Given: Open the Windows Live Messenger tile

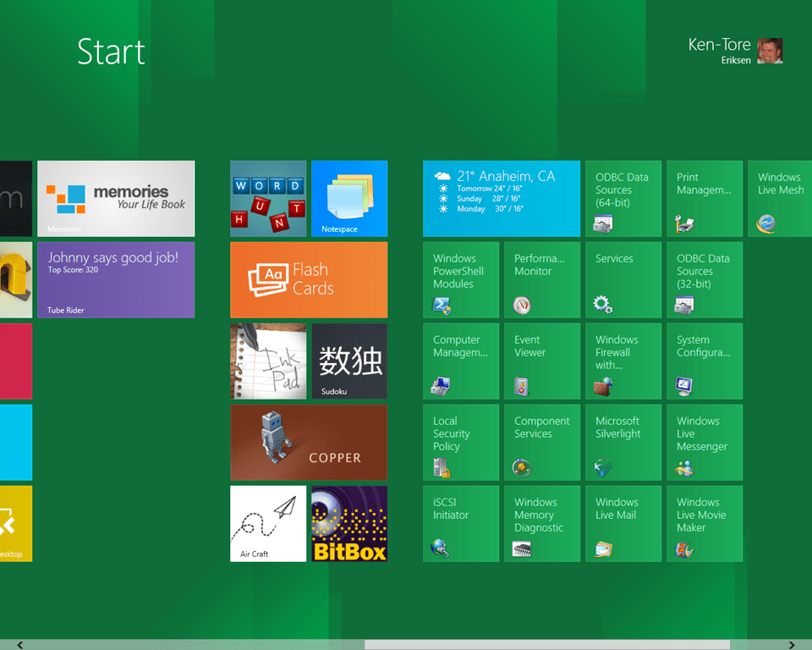Looking at the screenshot, I should 705,442.
